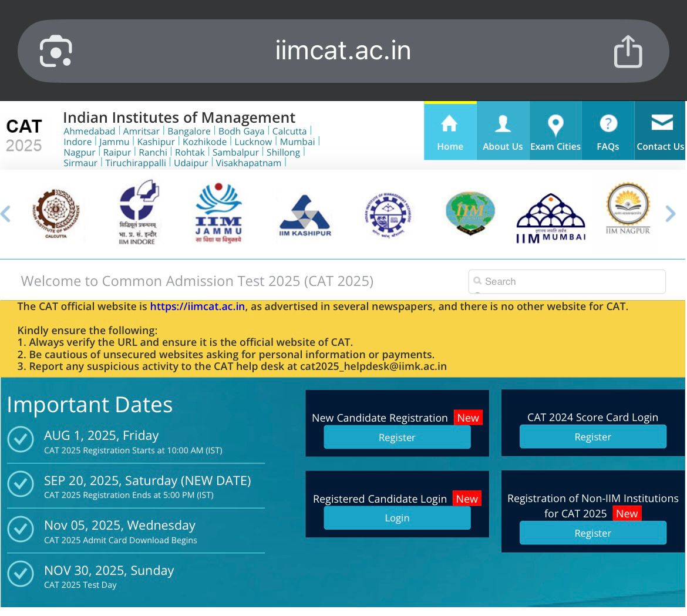Open the Bangalore institute link
Screen dimensions: 687x616
(x=189, y=131)
